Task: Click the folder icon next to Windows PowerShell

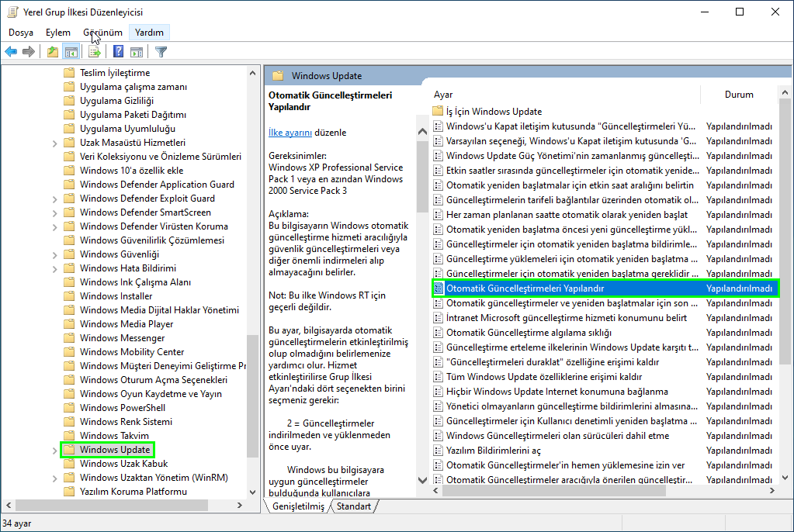Action: [x=69, y=407]
